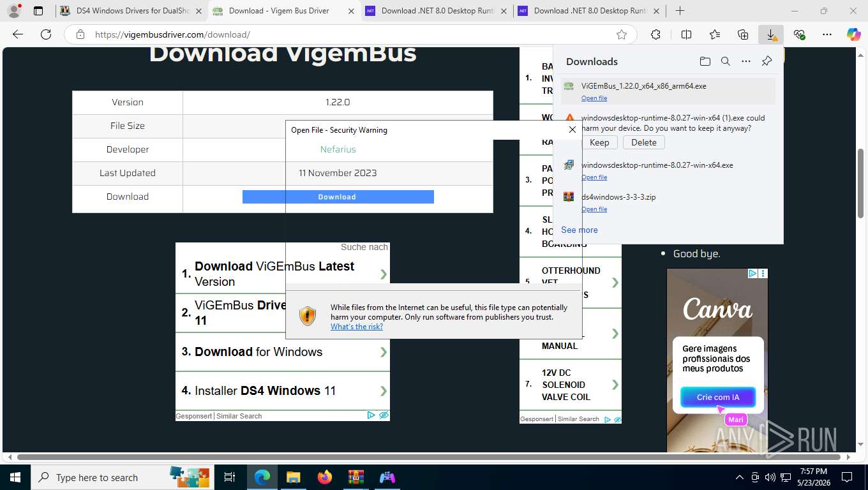Open More options in Downloads panel

click(x=746, y=61)
